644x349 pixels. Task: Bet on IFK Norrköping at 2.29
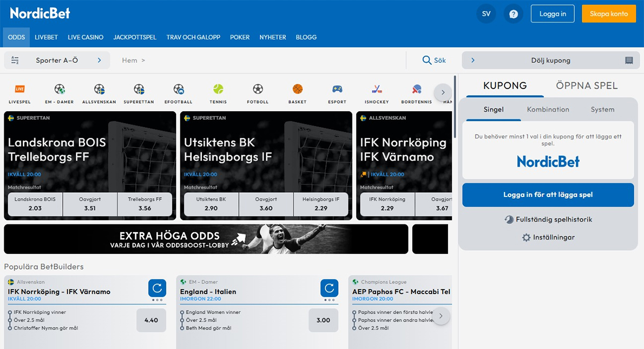point(387,204)
